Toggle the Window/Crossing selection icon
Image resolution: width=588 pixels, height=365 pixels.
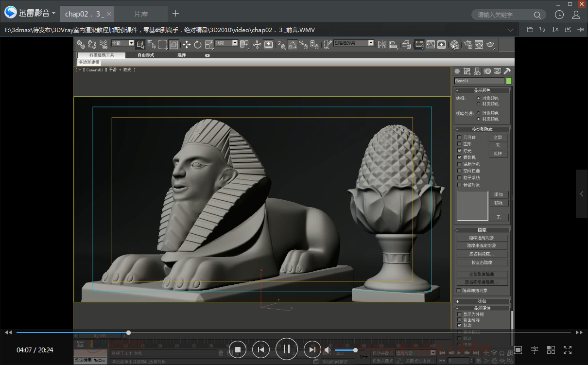click(x=173, y=45)
